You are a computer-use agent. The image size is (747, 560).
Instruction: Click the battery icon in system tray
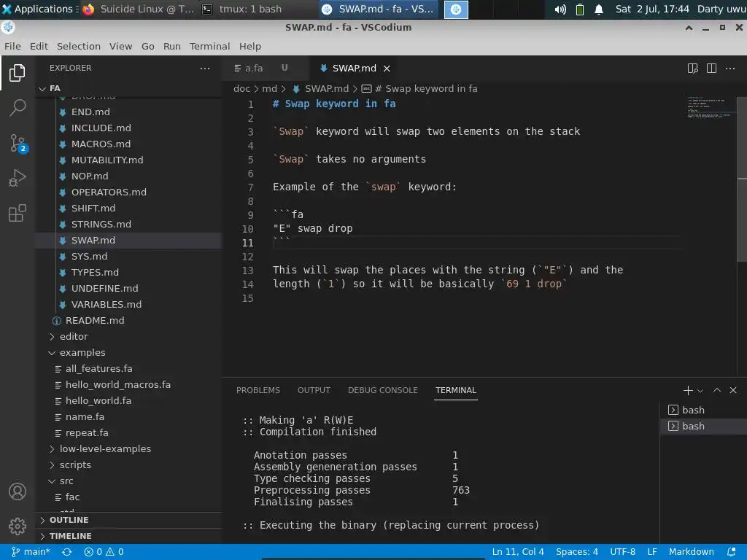click(580, 9)
